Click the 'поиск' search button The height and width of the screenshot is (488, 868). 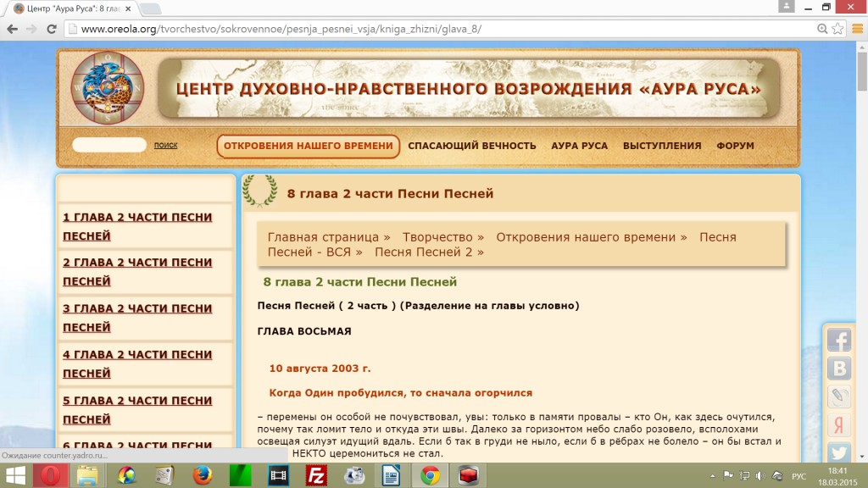166,145
